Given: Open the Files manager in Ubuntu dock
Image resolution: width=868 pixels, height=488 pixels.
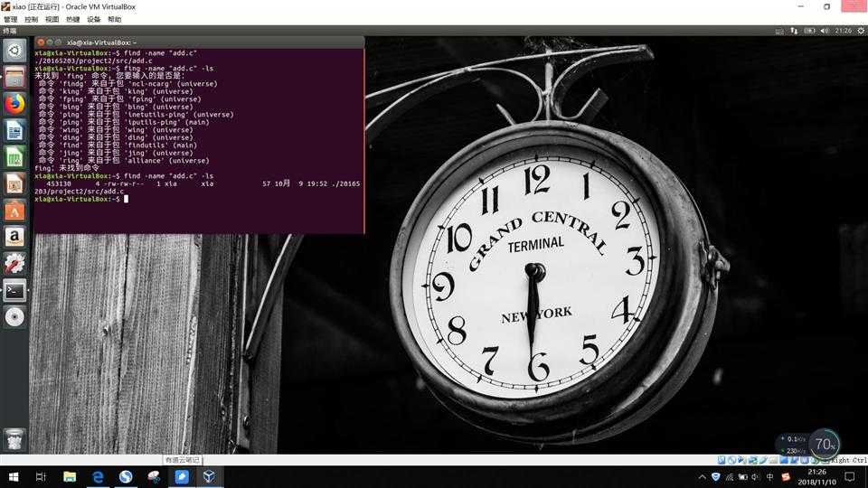Looking at the screenshot, I should pyautogui.click(x=14, y=77).
